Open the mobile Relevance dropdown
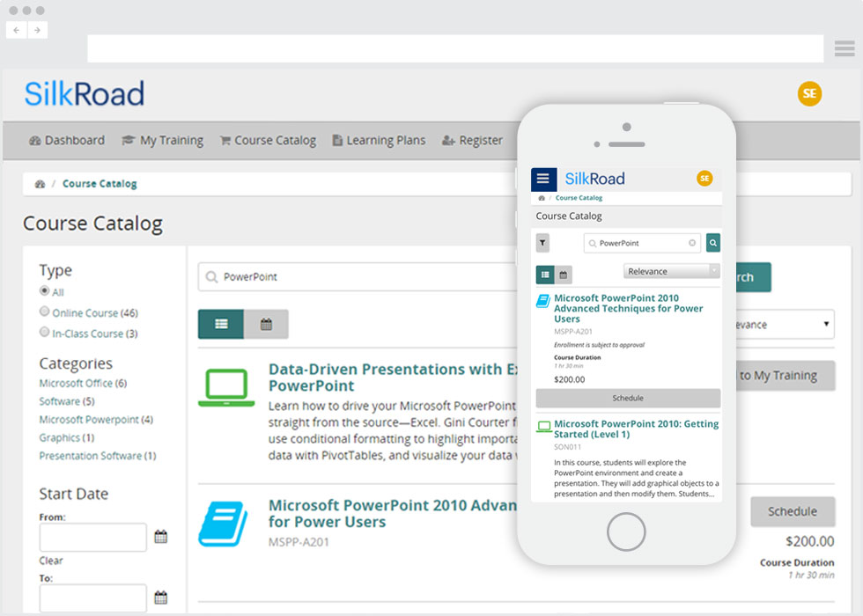863x616 pixels. [671, 271]
